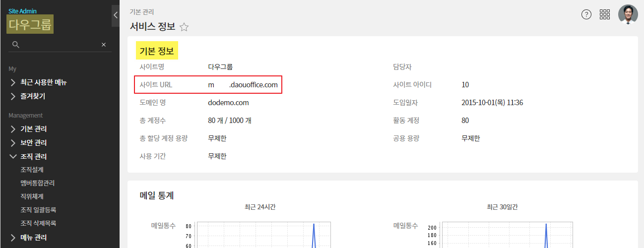Clear the sidebar search with X icon
This screenshot has height=248, width=644.
pos(104,45)
